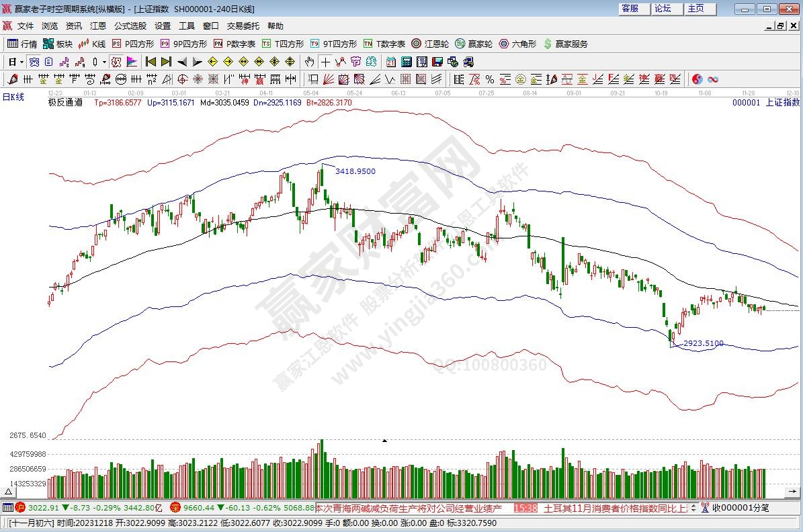Click the red save disk icon
Screen dimensions: 803x532
(x=437, y=62)
